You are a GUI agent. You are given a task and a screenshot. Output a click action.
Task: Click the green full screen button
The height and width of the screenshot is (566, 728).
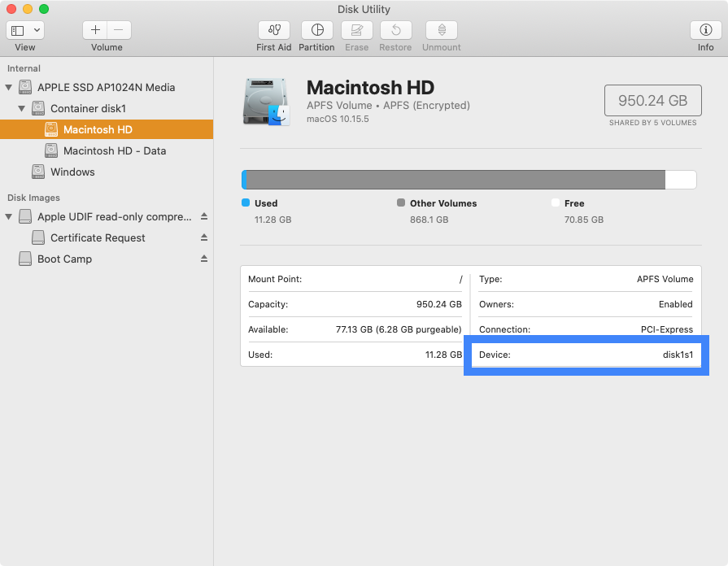44,9
